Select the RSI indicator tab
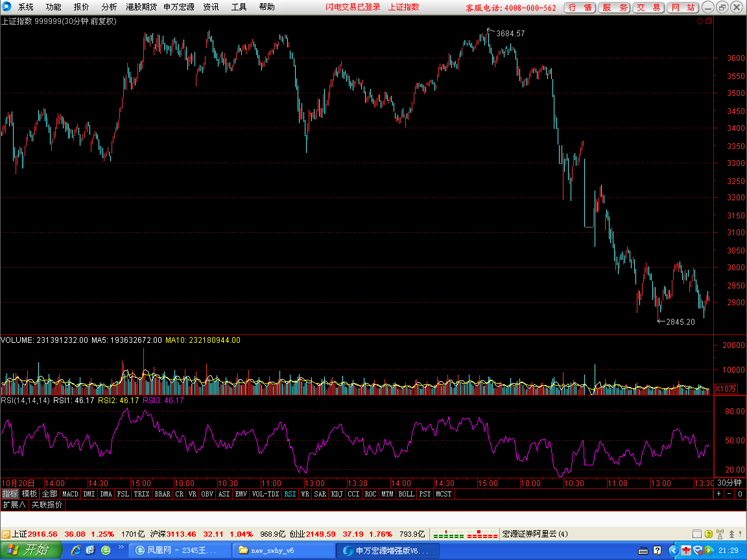The image size is (747, 560). (x=290, y=495)
